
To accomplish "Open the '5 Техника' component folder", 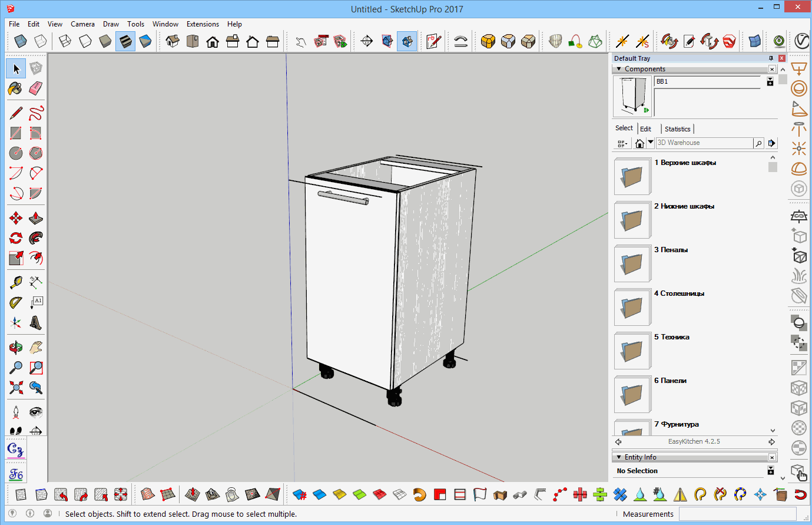I will (x=632, y=351).
